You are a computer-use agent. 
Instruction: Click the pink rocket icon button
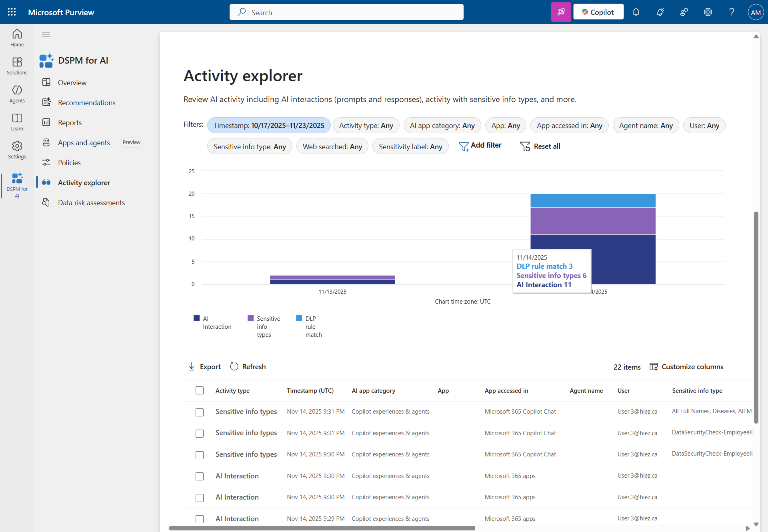561,12
